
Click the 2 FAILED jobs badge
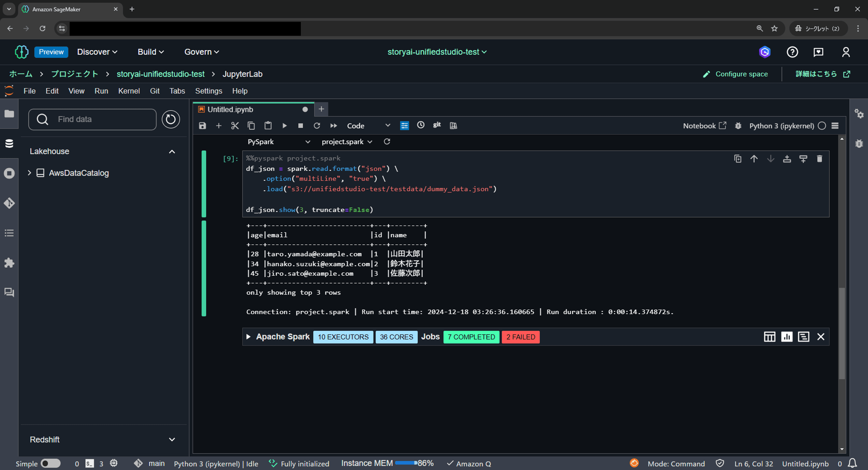tap(521, 337)
